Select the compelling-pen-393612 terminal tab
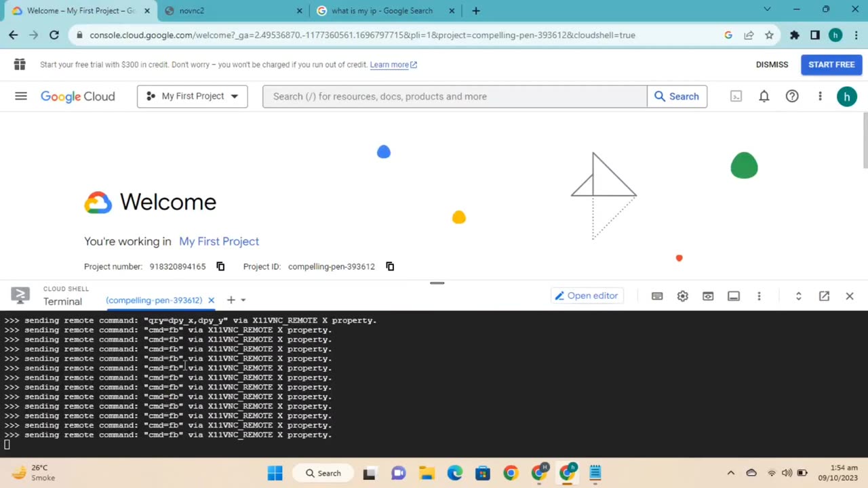 click(x=154, y=300)
